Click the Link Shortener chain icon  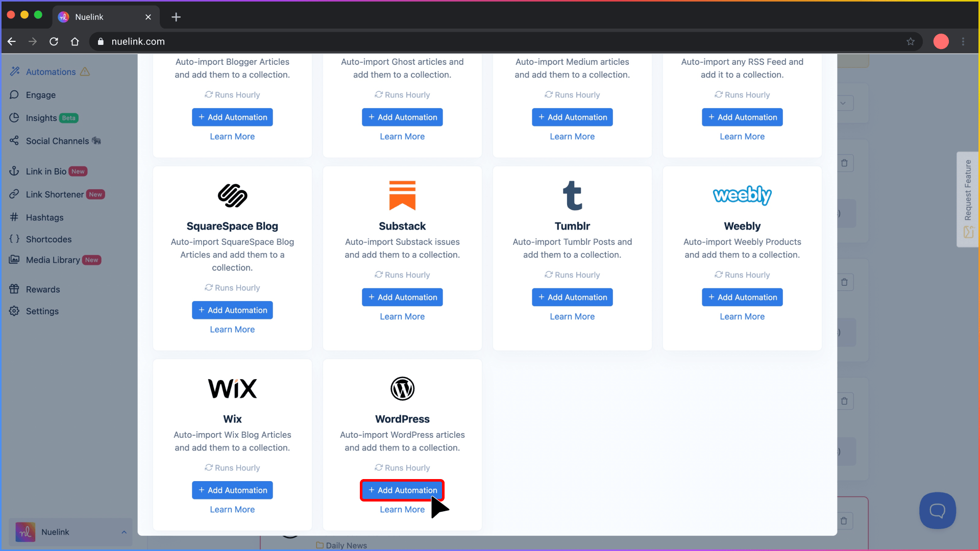14,194
